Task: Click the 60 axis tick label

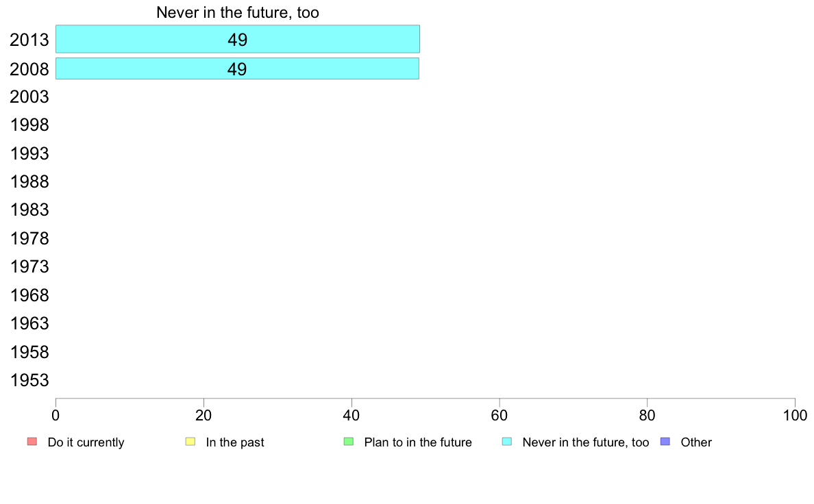Action: tap(500, 415)
